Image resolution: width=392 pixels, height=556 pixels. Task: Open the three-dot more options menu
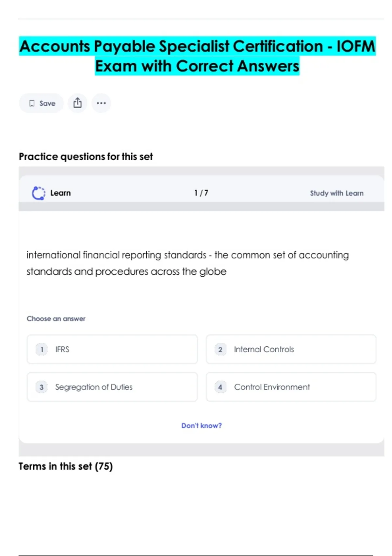101,103
